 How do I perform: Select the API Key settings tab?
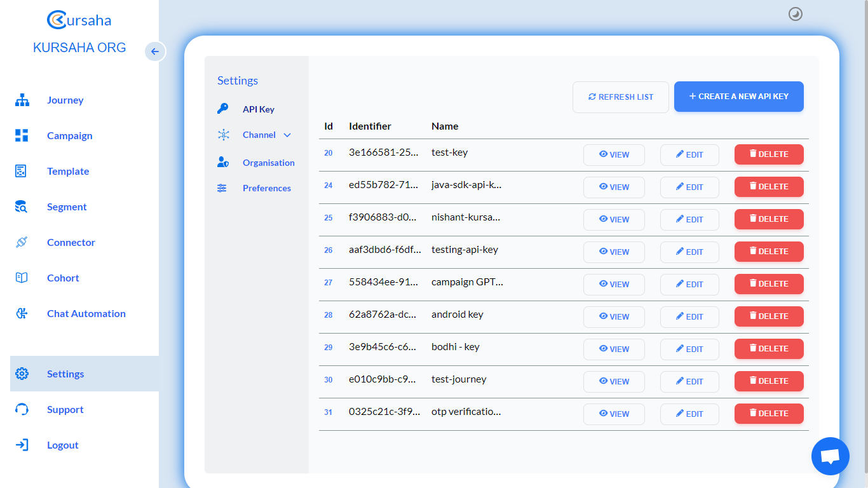point(259,109)
